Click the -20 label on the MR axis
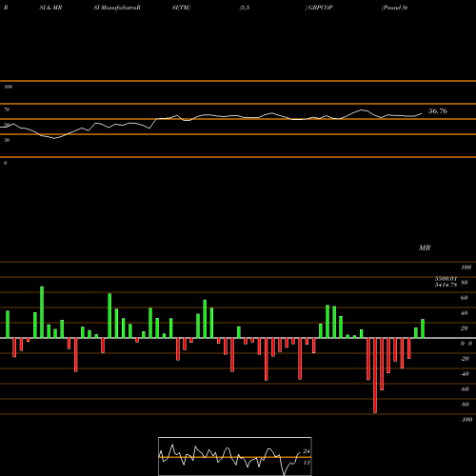This screenshot has height=476, width=476. 465,359
